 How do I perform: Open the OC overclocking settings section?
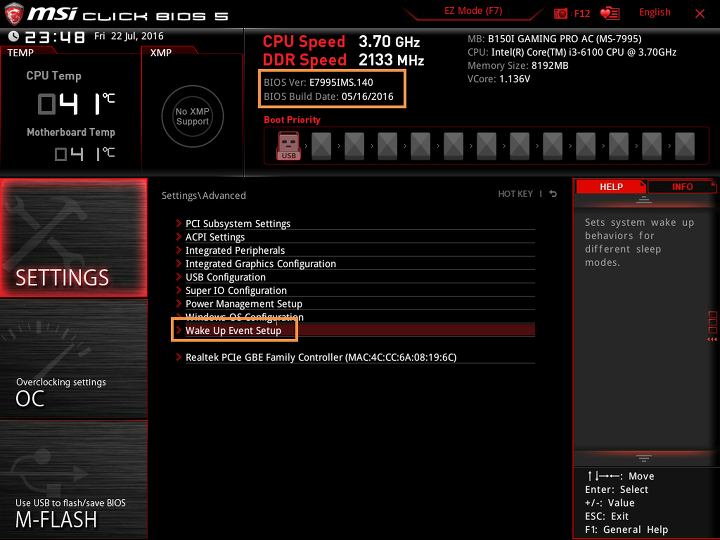pos(73,359)
